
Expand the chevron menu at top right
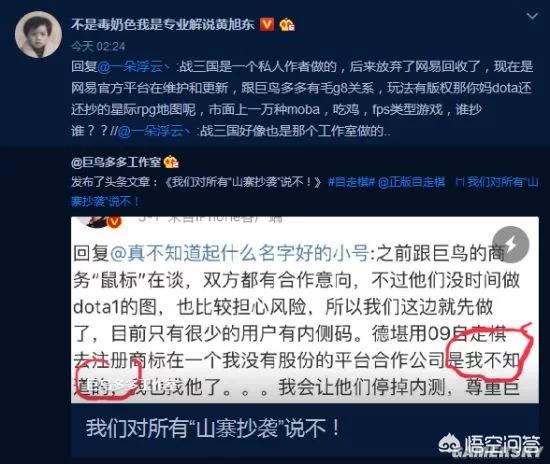tap(532, 16)
